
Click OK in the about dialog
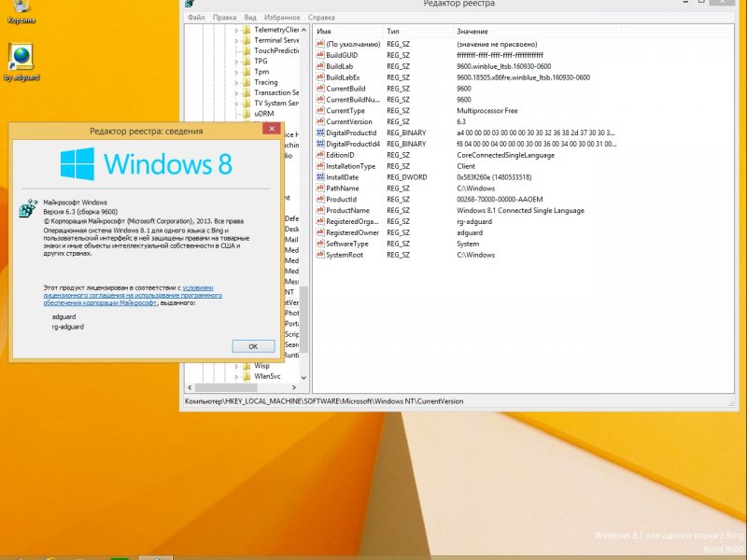pyautogui.click(x=253, y=346)
